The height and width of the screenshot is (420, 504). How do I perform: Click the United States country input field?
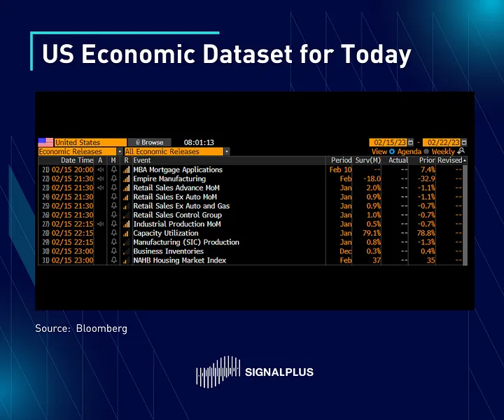coord(90,142)
